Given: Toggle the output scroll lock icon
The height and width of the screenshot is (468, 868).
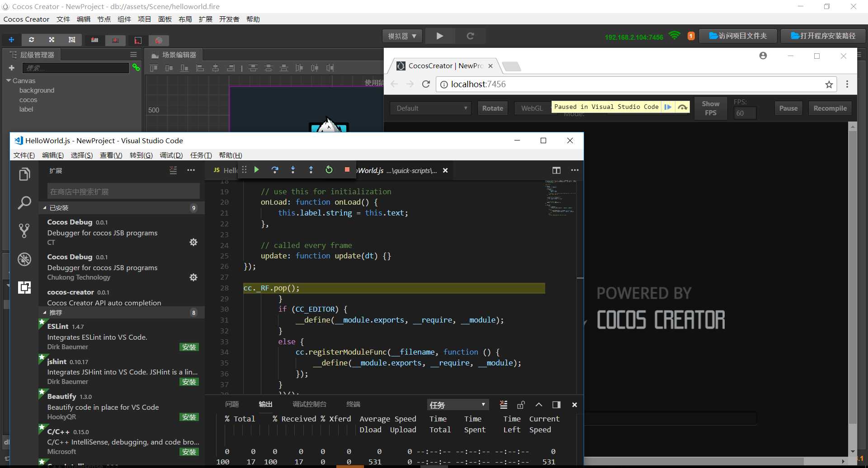Looking at the screenshot, I should coord(521,405).
